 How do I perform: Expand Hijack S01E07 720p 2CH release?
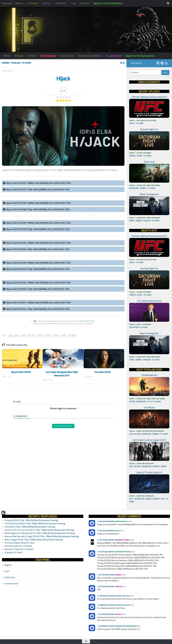click(x=63, y=189)
